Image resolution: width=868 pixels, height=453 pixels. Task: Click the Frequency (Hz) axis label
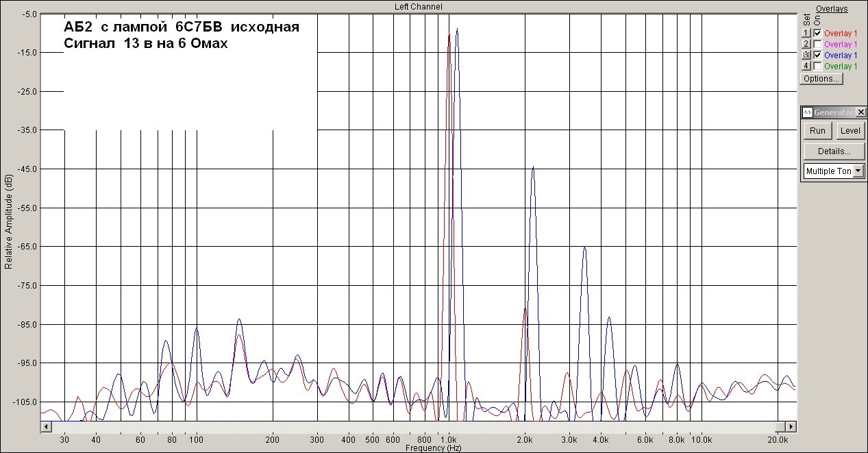tap(433, 448)
